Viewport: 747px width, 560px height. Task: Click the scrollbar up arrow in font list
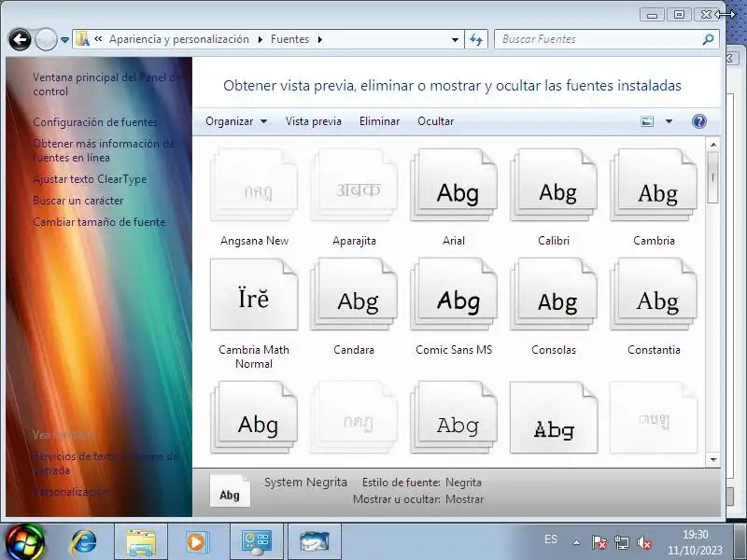(713, 145)
